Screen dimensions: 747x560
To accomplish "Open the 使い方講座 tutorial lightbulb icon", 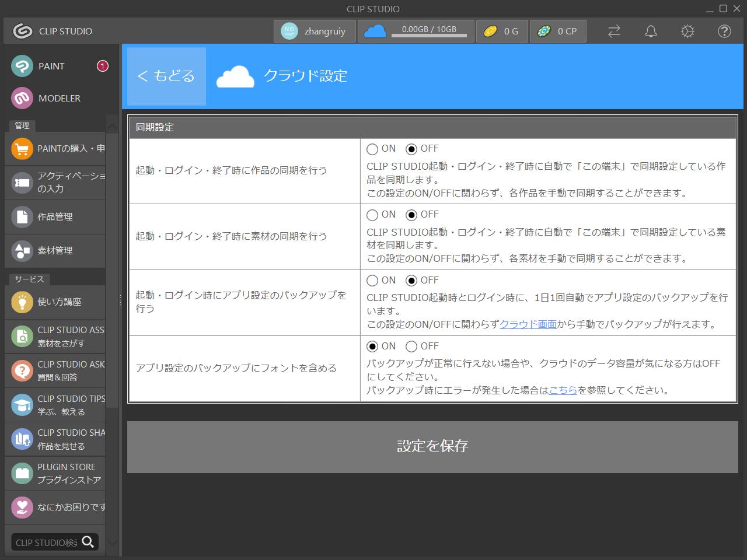I will (22, 302).
